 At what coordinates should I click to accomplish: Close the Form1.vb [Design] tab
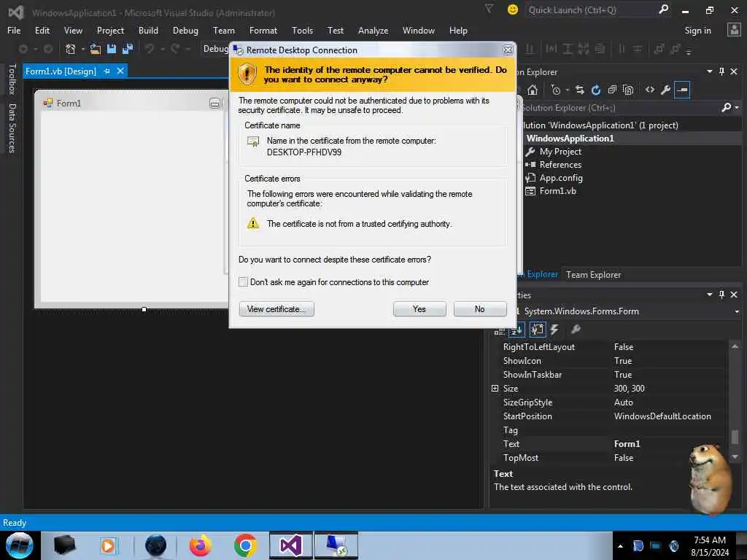[x=120, y=71]
